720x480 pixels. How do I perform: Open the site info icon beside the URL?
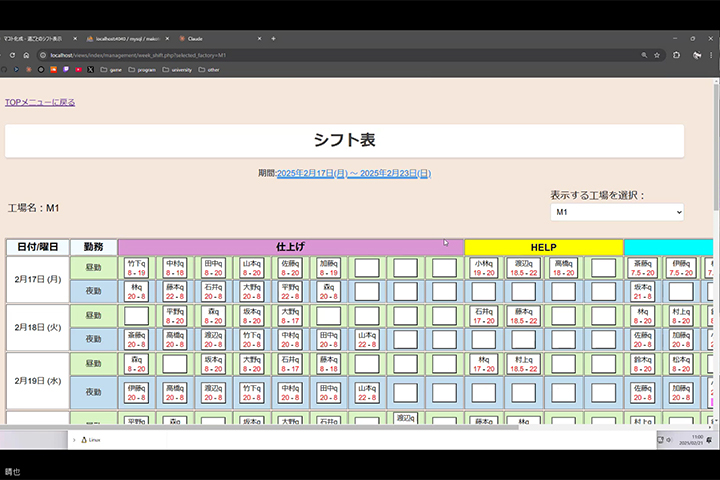(43, 55)
